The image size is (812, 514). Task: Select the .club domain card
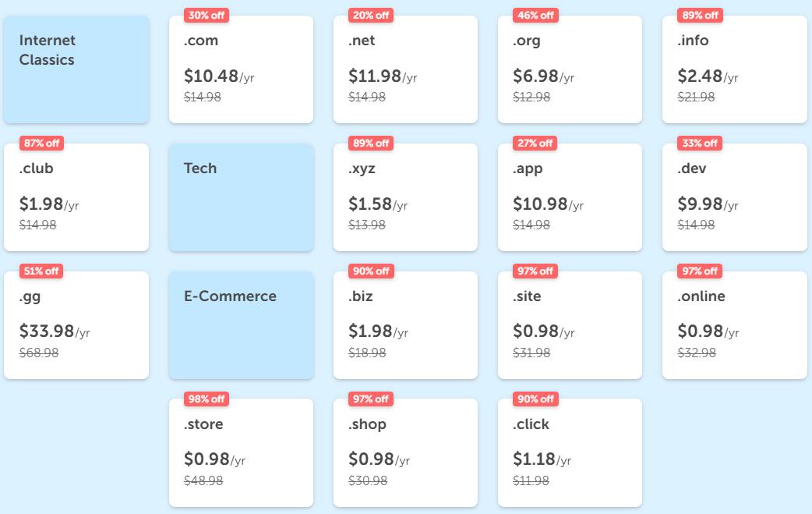tap(76, 197)
